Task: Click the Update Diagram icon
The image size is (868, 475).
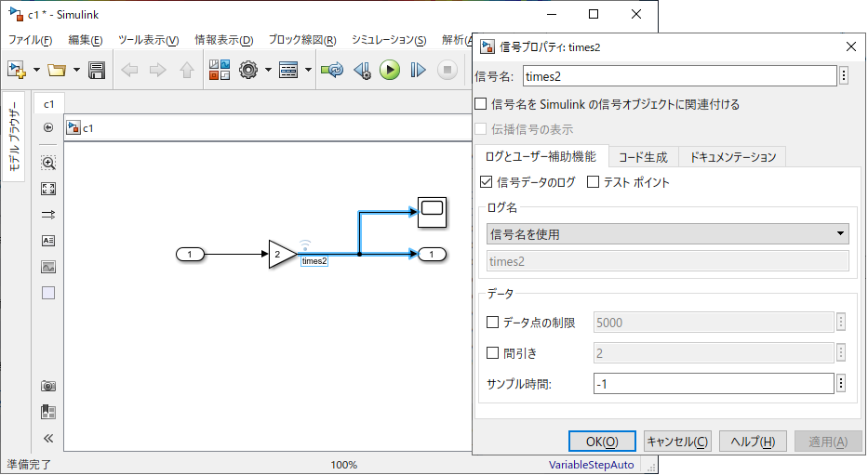Action: 332,70
